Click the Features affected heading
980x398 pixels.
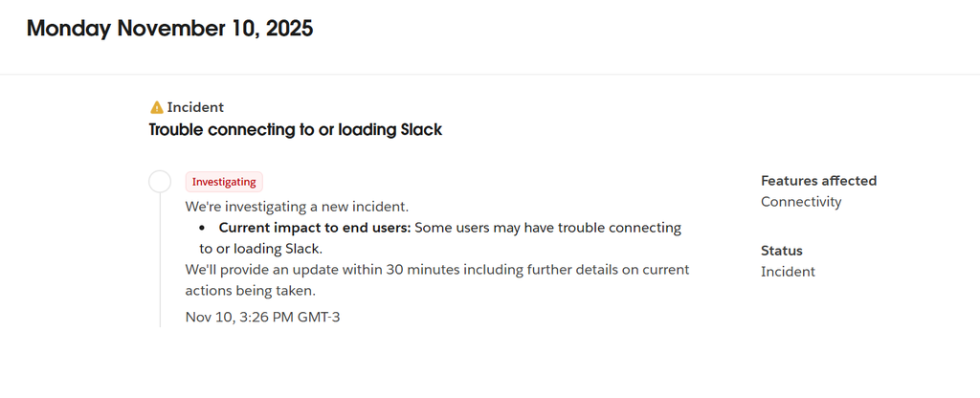click(x=818, y=181)
